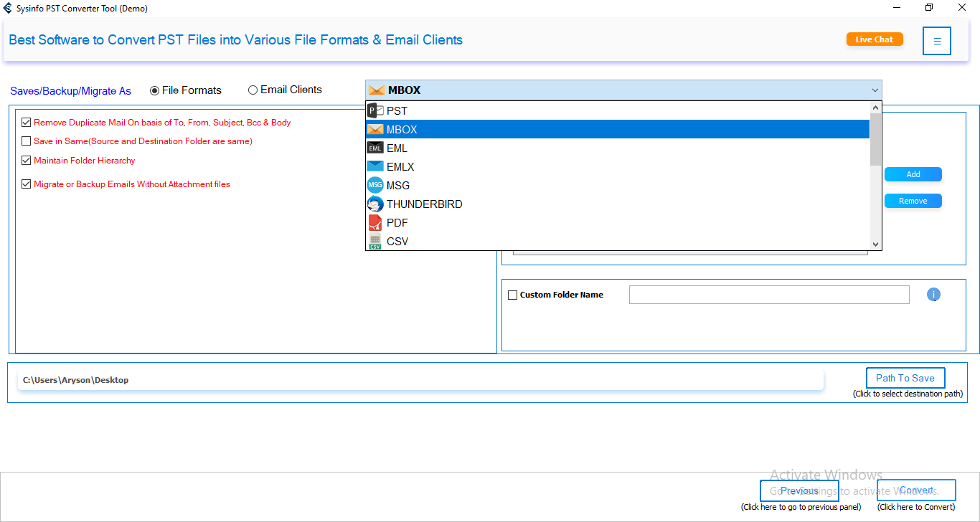This screenshot has height=522, width=980.
Task: Uncheck Migrate or Backup Emails Without Attachment
Action: [x=27, y=184]
